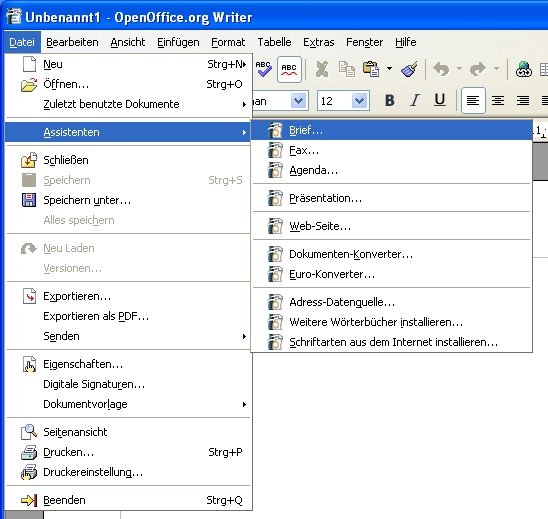Open the Hilfe menu

pos(406,42)
